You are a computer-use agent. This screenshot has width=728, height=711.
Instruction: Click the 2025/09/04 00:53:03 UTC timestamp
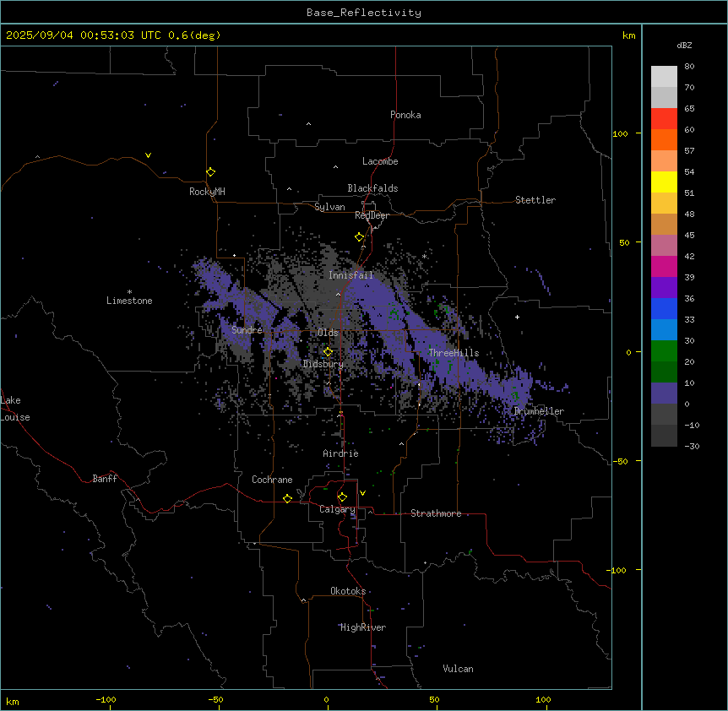(84, 35)
